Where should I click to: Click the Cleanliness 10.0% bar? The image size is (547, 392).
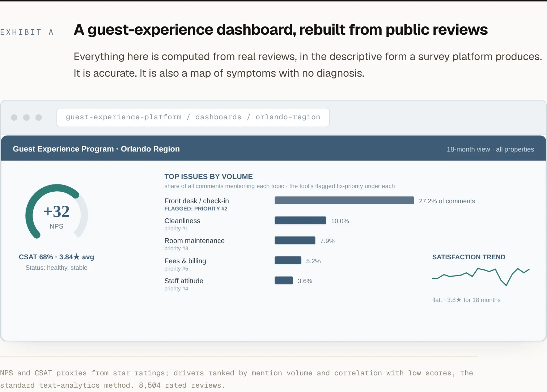[300, 220]
